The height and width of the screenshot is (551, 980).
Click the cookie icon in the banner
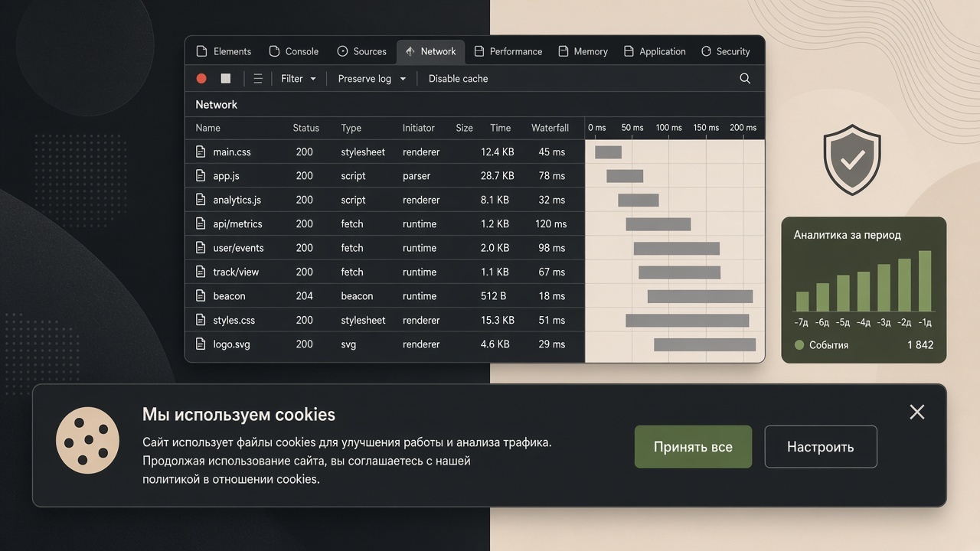(87, 440)
